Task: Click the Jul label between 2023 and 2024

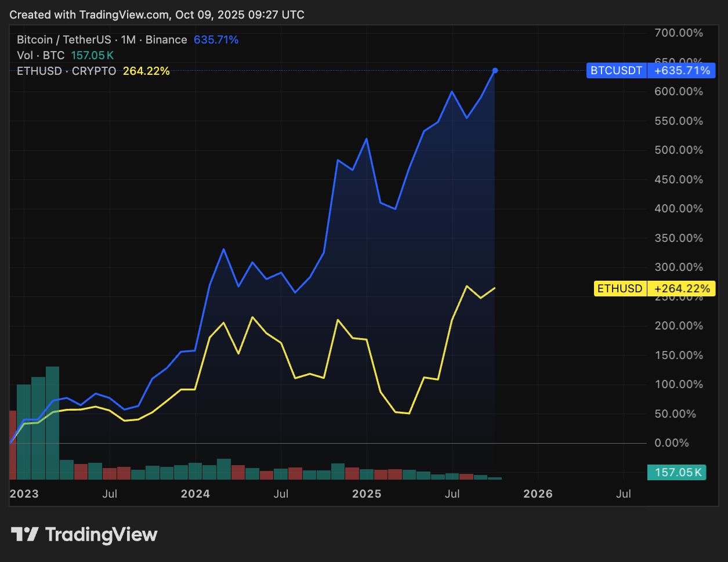Action: tap(110, 494)
